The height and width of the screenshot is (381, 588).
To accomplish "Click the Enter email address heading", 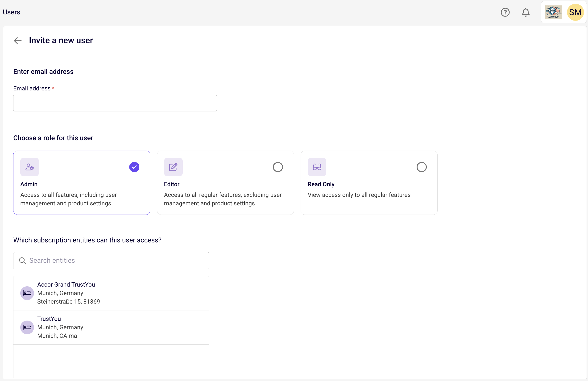I will [x=43, y=72].
